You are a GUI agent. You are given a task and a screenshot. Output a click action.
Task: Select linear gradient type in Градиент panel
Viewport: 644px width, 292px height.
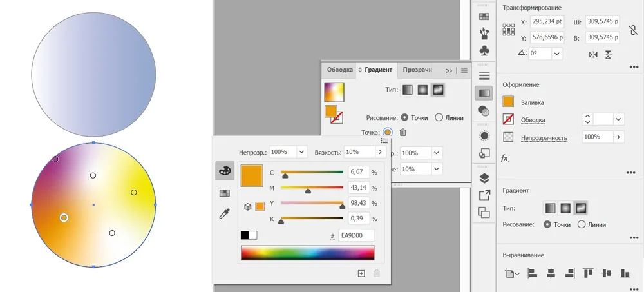(408, 90)
